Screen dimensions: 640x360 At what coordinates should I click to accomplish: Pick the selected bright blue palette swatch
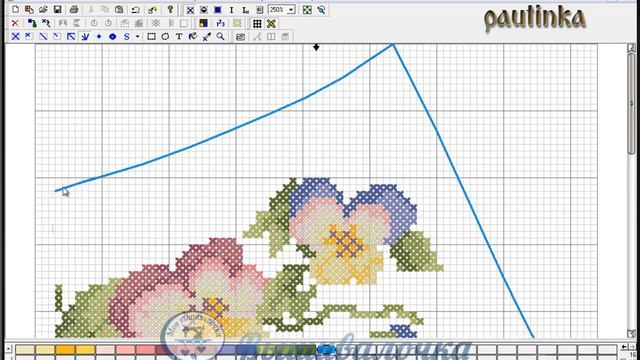pos(326,349)
